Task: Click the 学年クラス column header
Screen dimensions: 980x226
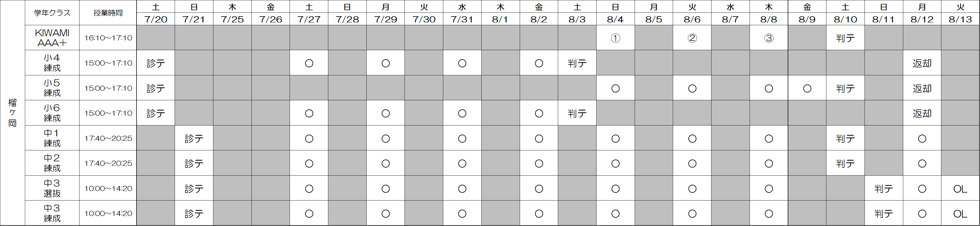Action: (52, 12)
